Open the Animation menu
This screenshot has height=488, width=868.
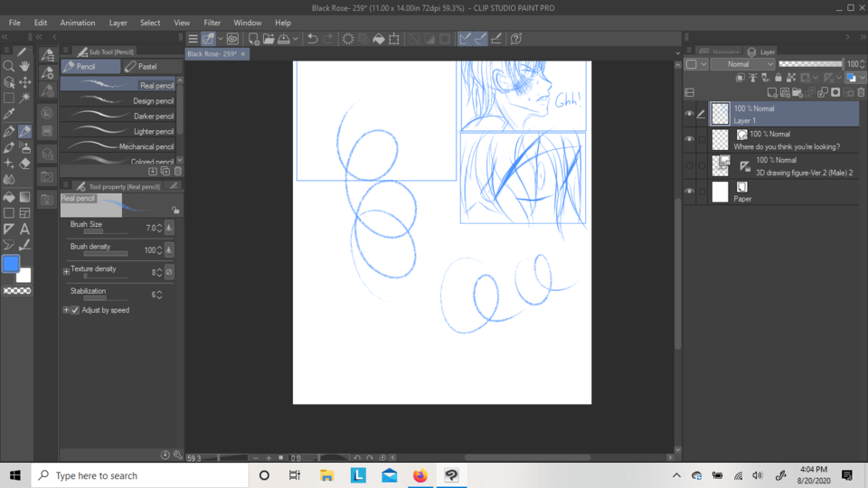[78, 23]
